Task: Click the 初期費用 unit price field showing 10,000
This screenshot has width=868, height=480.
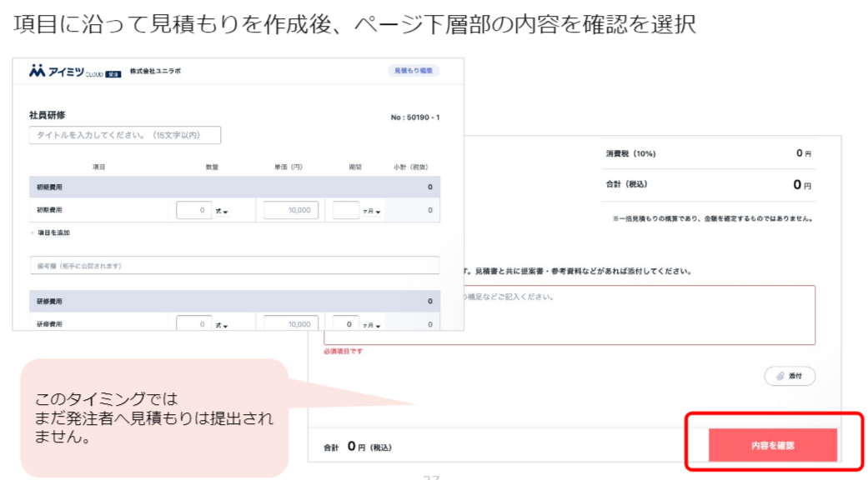Action: 291,211
